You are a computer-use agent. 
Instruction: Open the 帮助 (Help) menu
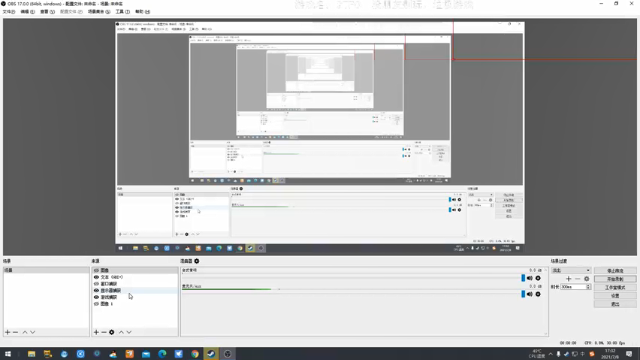pyautogui.click(x=142, y=12)
